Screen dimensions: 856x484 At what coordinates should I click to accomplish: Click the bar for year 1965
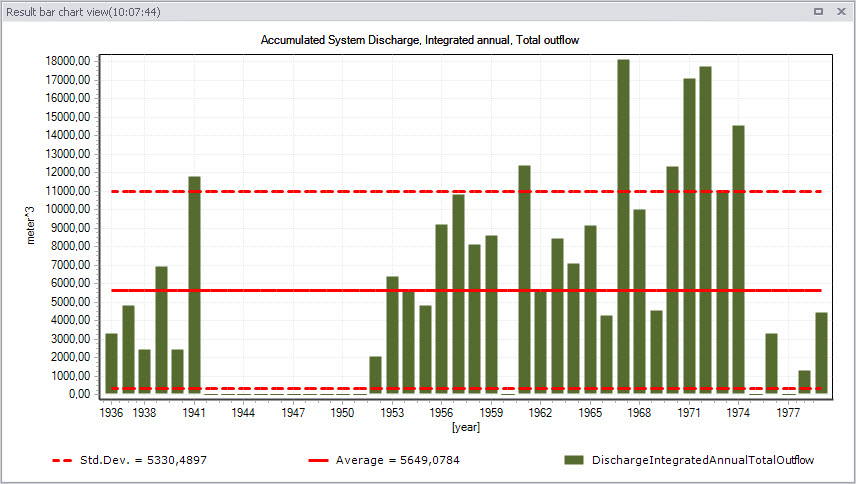(590, 309)
